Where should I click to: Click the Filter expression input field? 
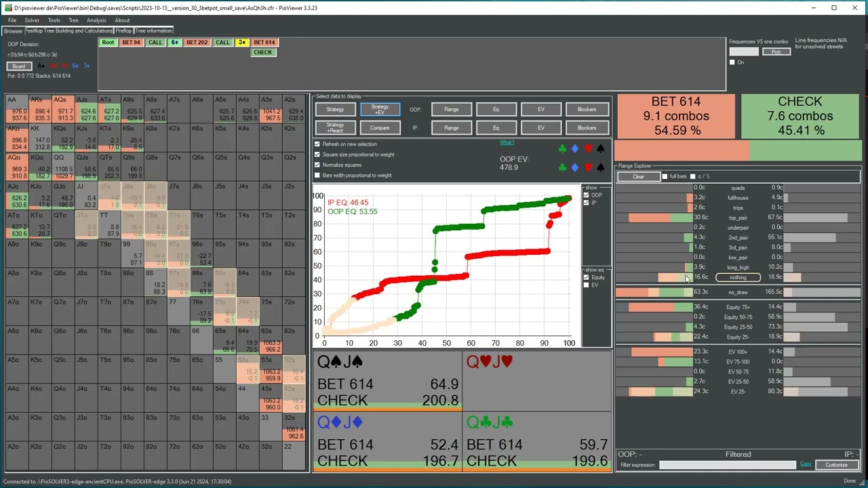pyautogui.click(x=728, y=465)
